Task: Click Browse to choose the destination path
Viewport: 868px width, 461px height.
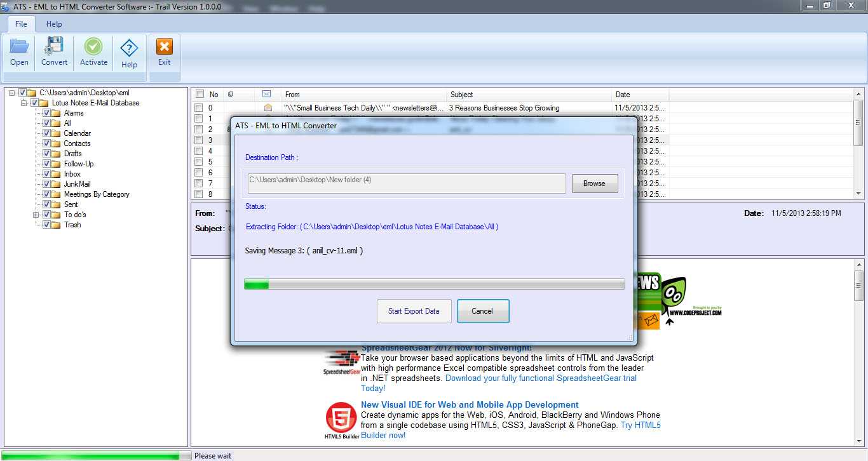Action: tap(594, 184)
